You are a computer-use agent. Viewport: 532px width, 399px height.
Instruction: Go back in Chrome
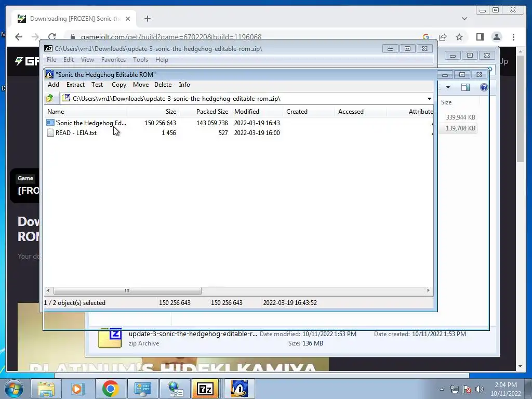click(x=19, y=37)
